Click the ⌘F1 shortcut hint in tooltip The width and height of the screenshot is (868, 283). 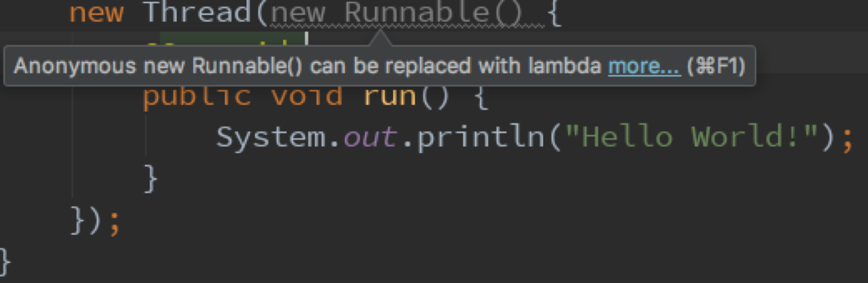[x=716, y=66]
